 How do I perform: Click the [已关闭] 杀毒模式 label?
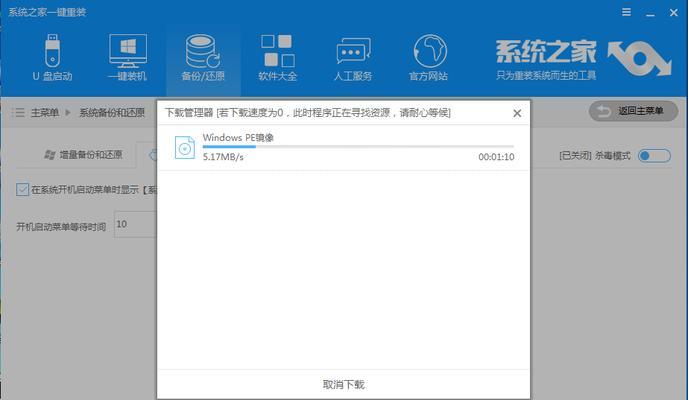pyautogui.click(x=595, y=156)
